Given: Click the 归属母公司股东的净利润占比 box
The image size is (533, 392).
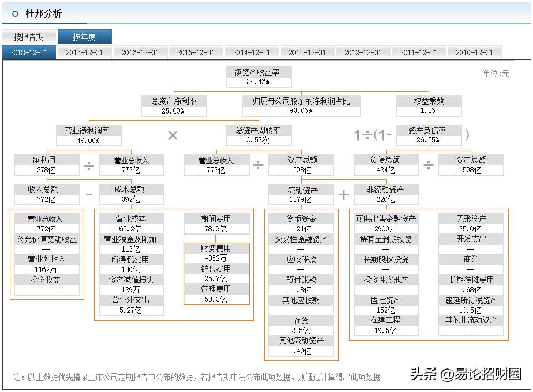Looking at the screenshot, I should (301, 106).
